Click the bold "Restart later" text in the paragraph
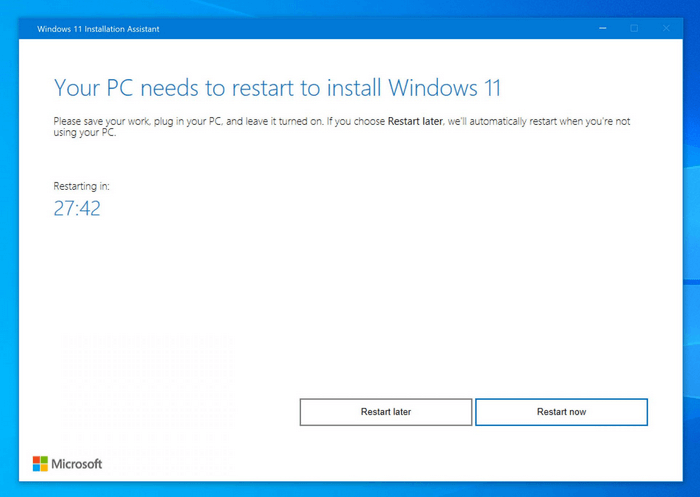The height and width of the screenshot is (497, 700). coord(416,121)
